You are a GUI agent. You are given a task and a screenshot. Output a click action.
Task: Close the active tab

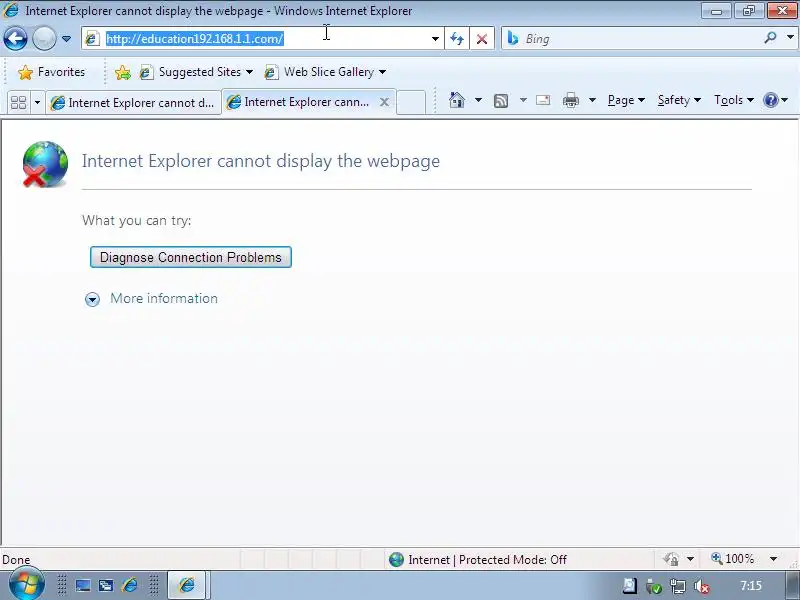coord(384,102)
